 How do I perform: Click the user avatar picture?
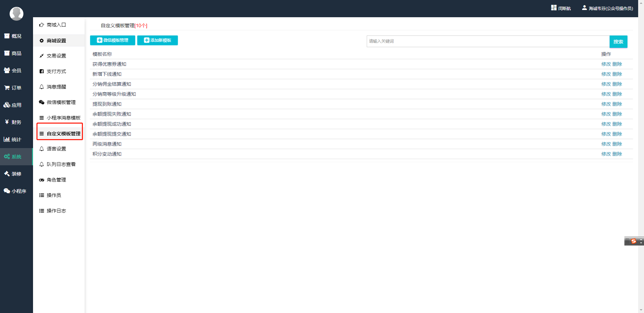click(16, 14)
